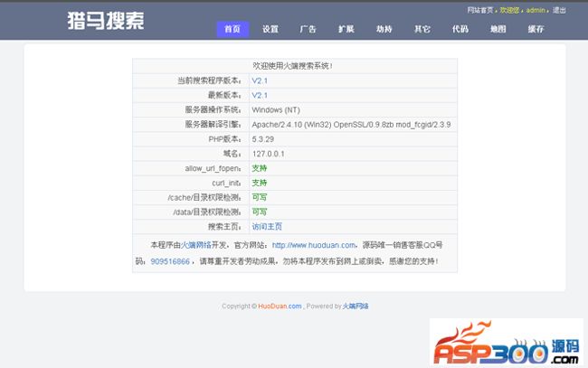Click the /data/ directory 可写 status
Viewport: 588px width, 368px height.
[x=259, y=212]
